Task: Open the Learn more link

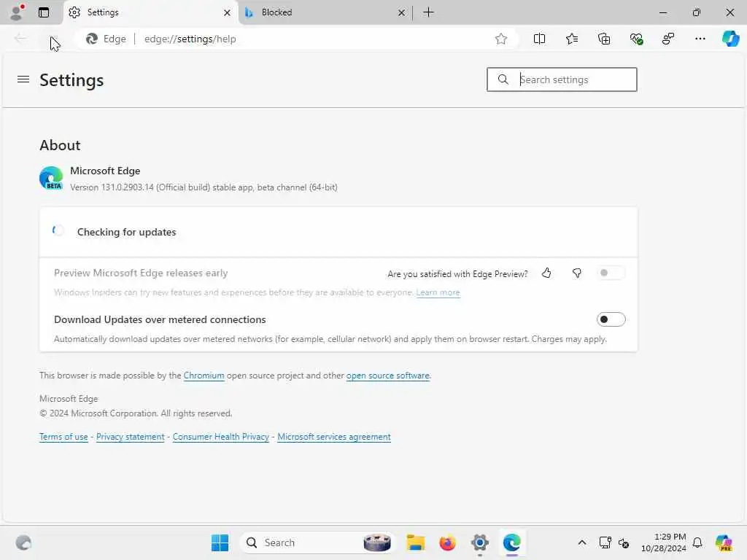Action: 438,292
